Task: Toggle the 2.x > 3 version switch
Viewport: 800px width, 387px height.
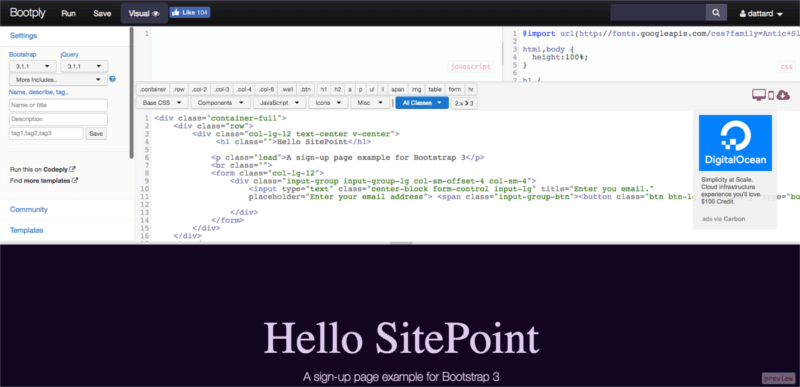Action: tap(464, 103)
